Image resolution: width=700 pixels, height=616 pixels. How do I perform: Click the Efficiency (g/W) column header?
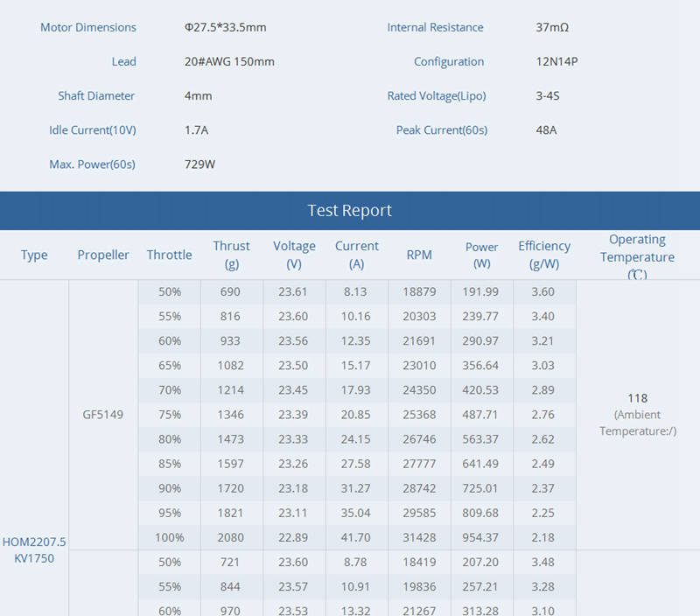(x=543, y=255)
